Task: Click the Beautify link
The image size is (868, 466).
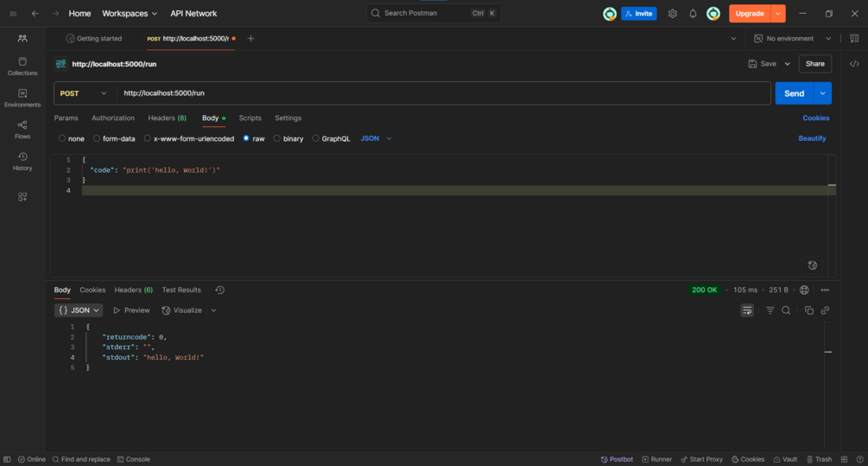Action: [812, 138]
